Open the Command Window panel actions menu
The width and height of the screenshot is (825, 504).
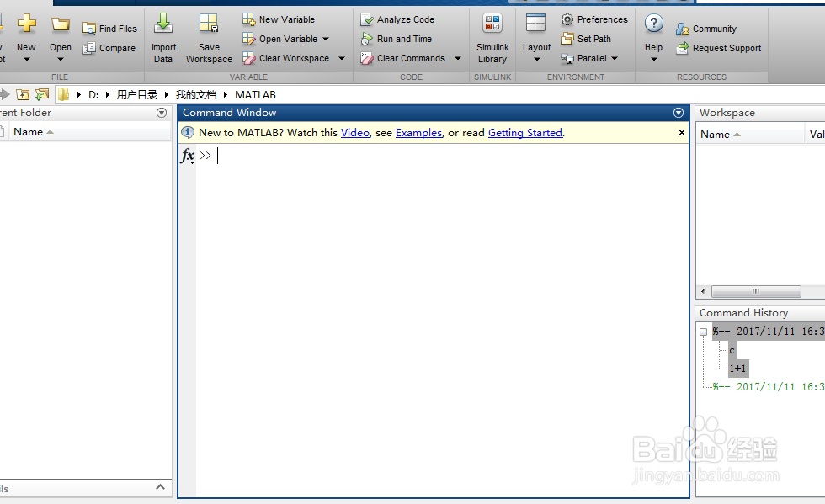[679, 112]
